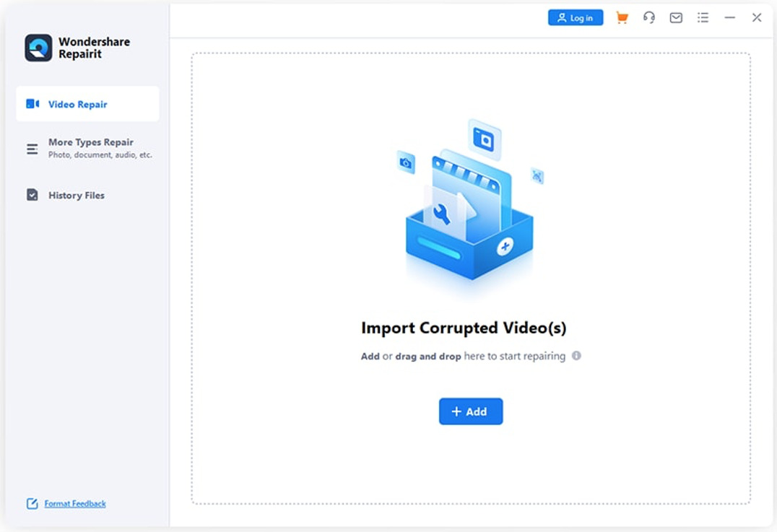Click the Import Corrupted Video(s) heading
777x532 pixels.
[464, 328]
